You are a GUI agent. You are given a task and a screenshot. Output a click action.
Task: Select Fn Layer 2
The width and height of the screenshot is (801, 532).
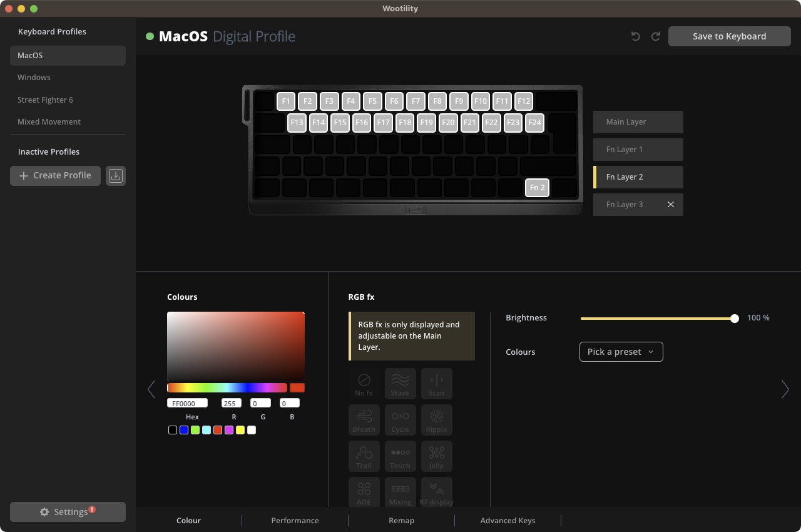pos(638,177)
